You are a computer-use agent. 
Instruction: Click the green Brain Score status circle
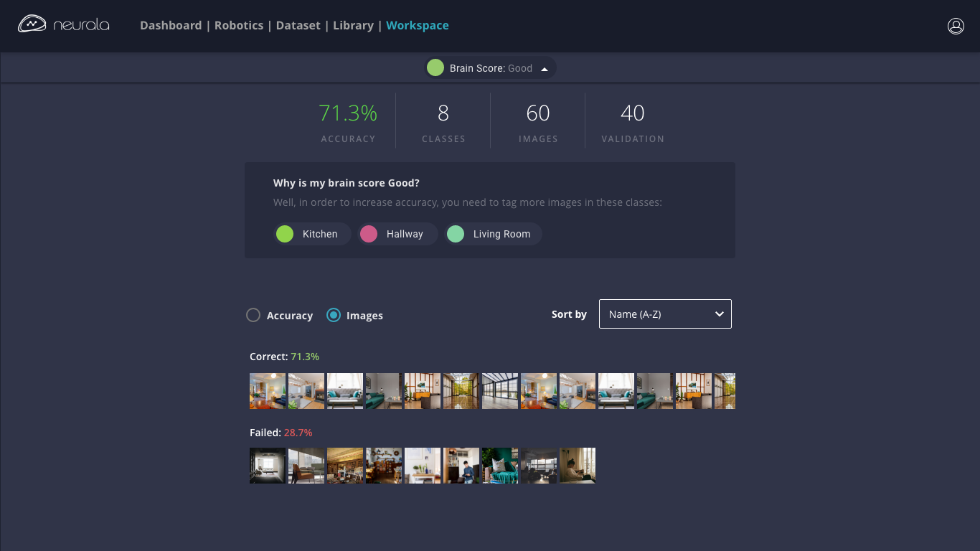coord(435,68)
